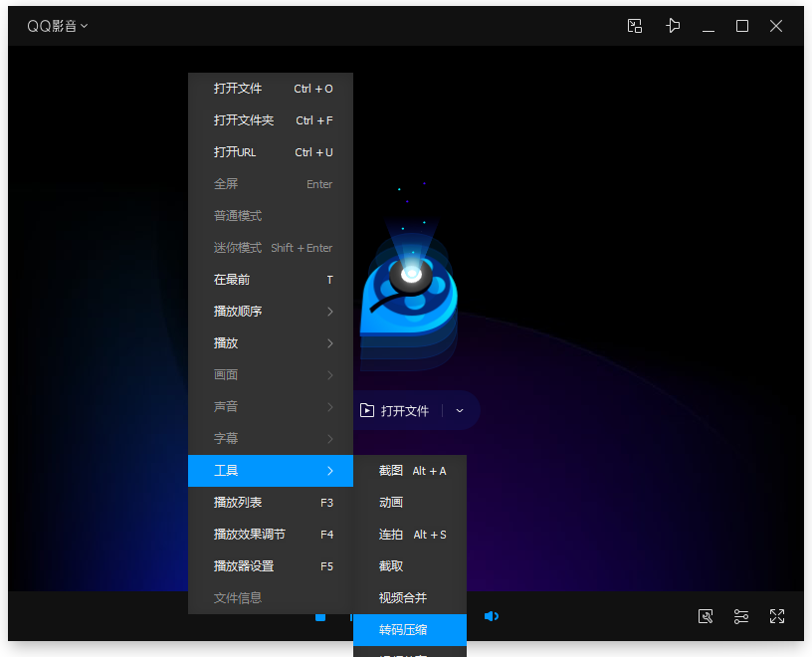Click the blue stop playback square
812x657 pixels.
[x=320, y=617]
